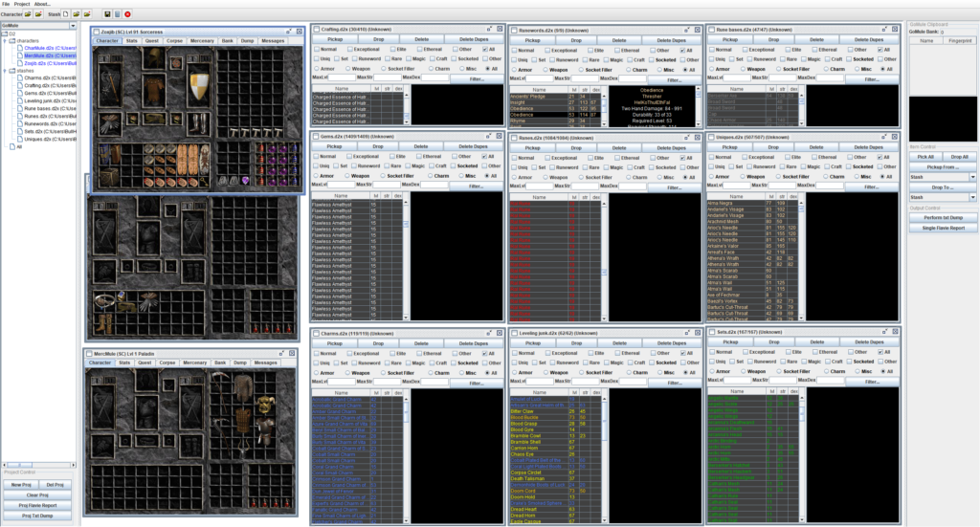Pick the gloves in CharMule's inventory

(148, 302)
